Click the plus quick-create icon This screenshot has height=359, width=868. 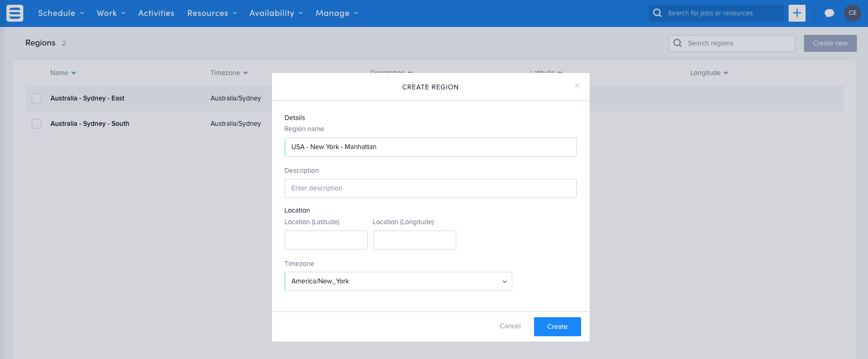tap(797, 13)
